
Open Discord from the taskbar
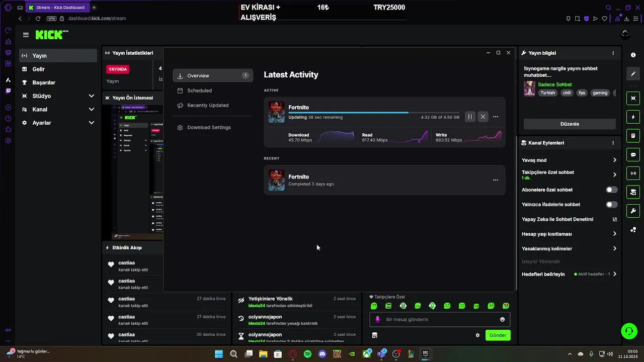[x=323, y=354]
